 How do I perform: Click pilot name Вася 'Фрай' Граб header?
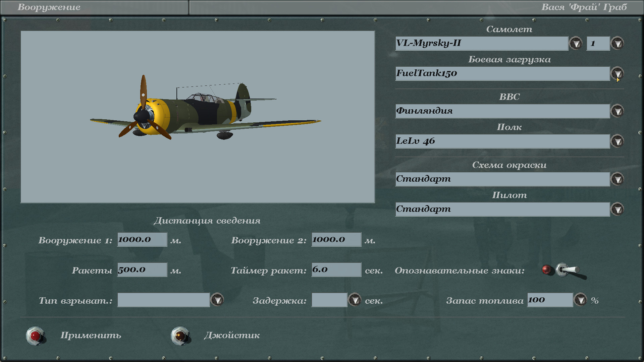(x=584, y=7)
